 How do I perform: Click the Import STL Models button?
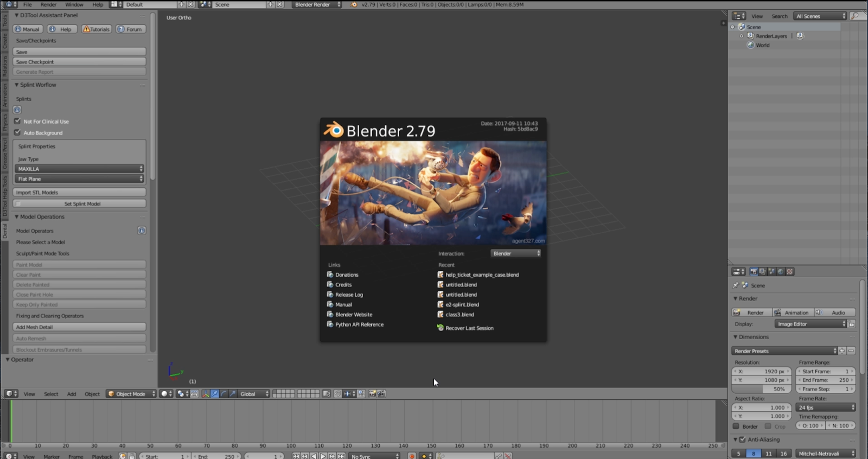click(x=79, y=192)
